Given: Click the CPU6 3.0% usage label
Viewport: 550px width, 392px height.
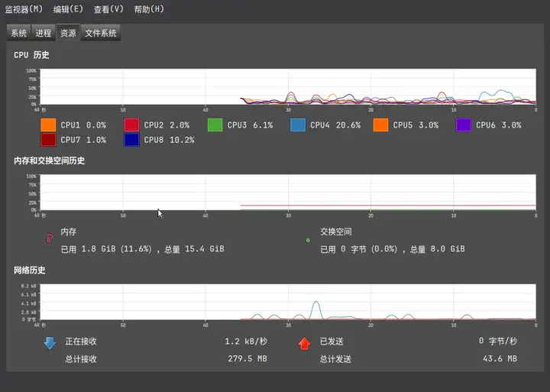Looking at the screenshot, I should [498, 125].
